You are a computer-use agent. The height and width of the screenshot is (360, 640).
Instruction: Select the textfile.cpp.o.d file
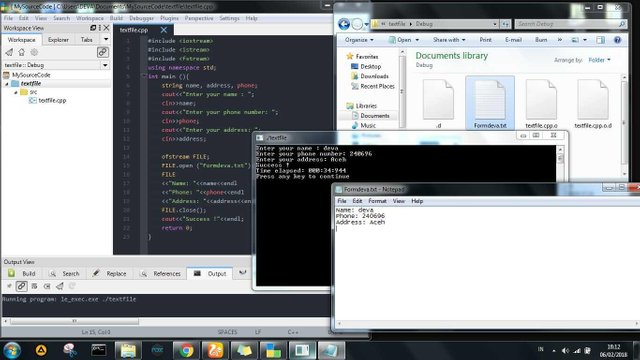coord(593,103)
